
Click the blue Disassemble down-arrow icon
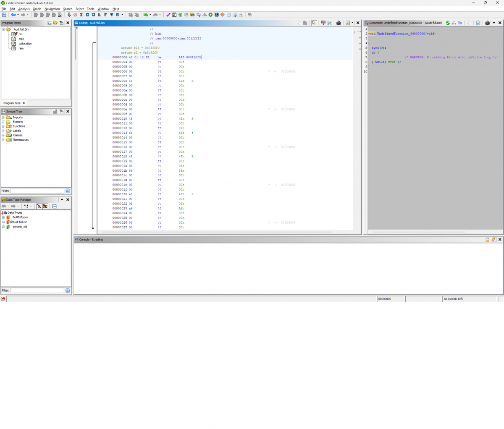coord(69,15)
